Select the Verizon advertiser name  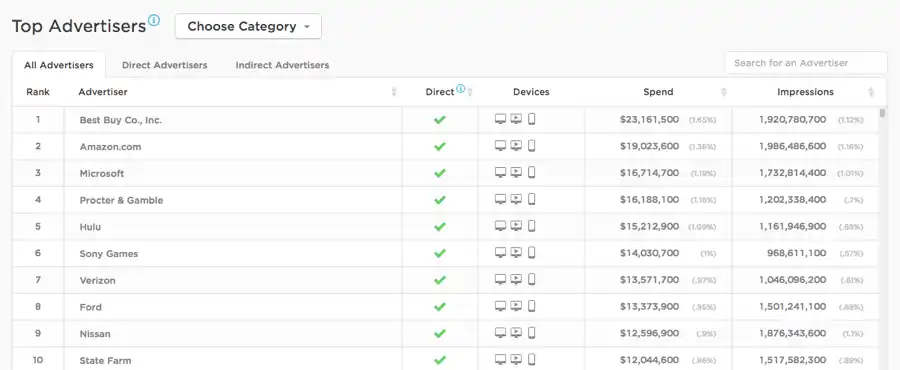tap(98, 280)
